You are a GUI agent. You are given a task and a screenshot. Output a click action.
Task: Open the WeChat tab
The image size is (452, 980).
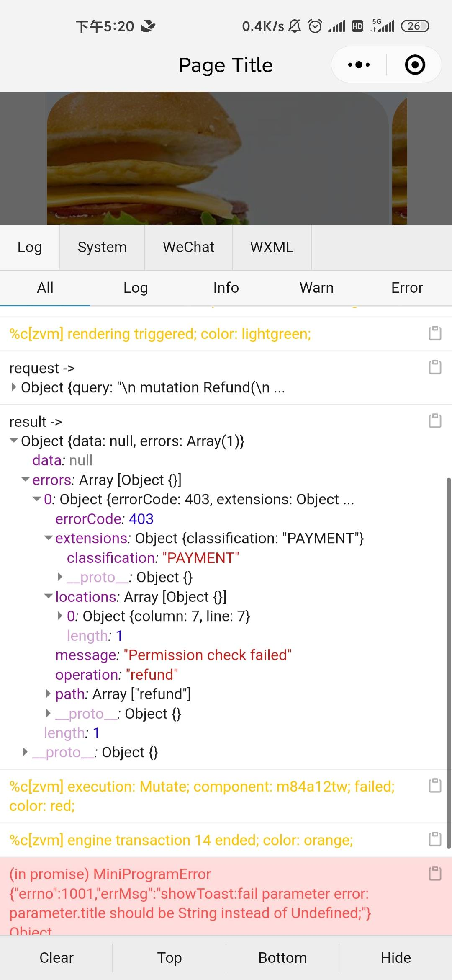188,247
